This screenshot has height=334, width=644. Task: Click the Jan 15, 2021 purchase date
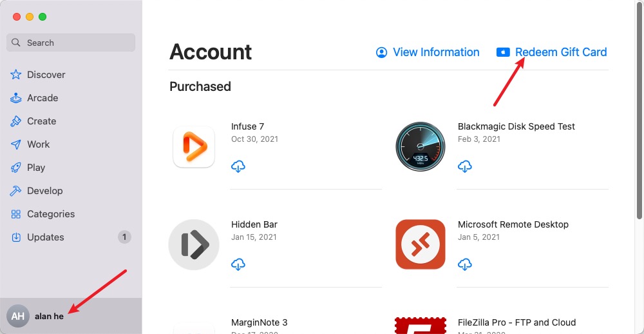point(254,237)
